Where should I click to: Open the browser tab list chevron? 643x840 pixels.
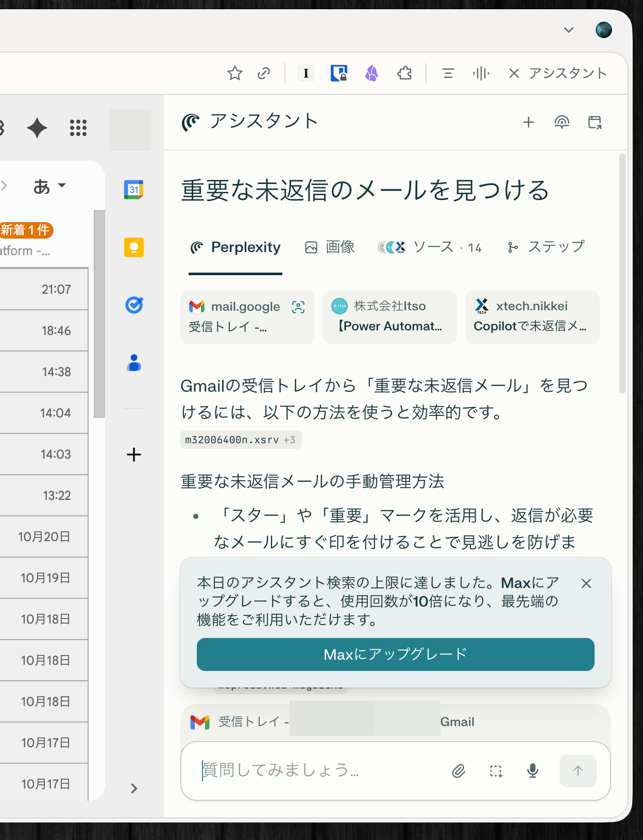569,30
